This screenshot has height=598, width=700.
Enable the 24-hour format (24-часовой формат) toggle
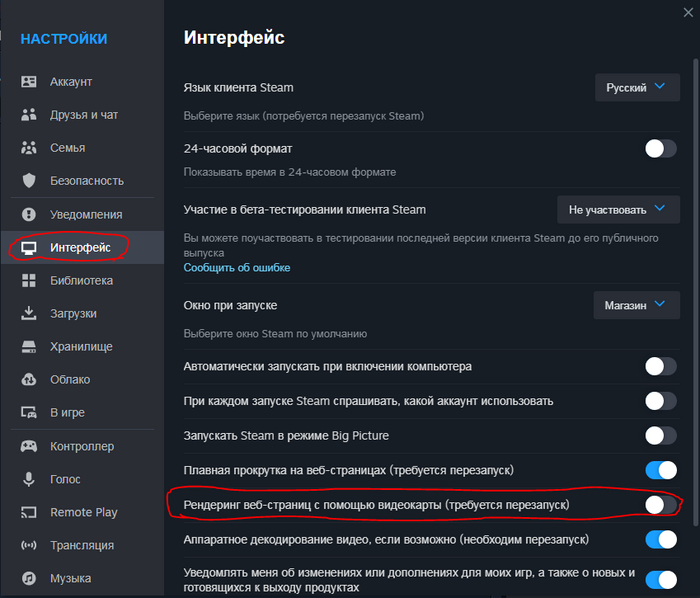tap(661, 149)
